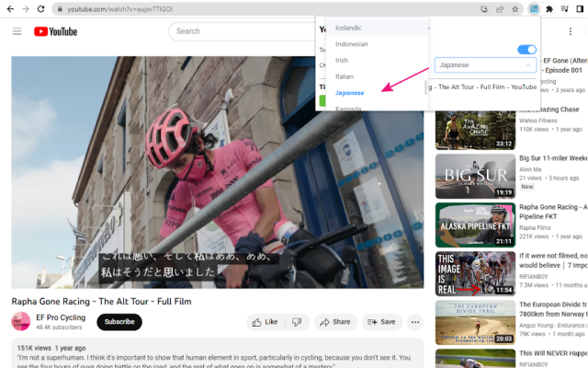Open the This Will NEVER Happen video title
588x368 pixels.
pyautogui.click(x=553, y=353)
